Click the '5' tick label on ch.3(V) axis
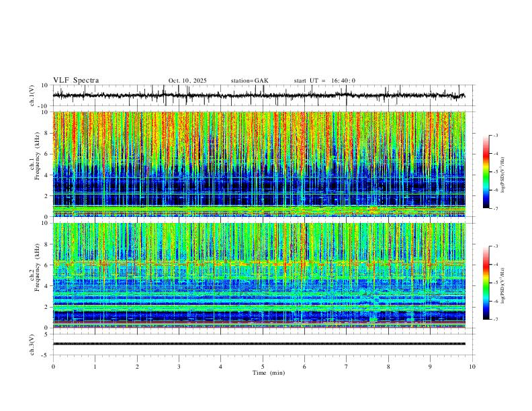The image size is (532, 411). tap(46, 334)
